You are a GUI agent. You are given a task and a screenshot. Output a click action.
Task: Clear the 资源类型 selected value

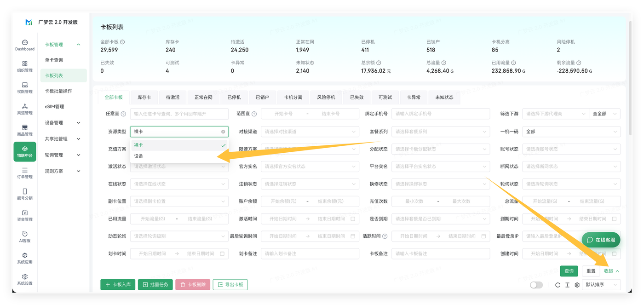point(223,132)
